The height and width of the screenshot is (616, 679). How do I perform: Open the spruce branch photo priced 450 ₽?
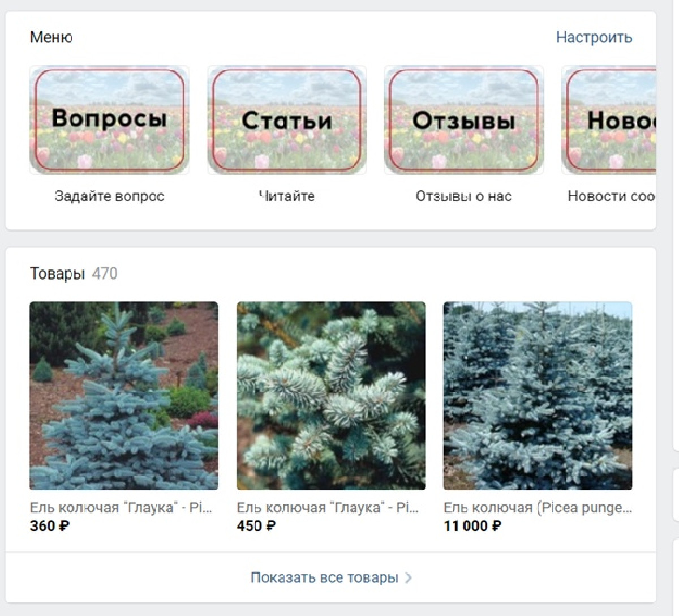(331, 396)
